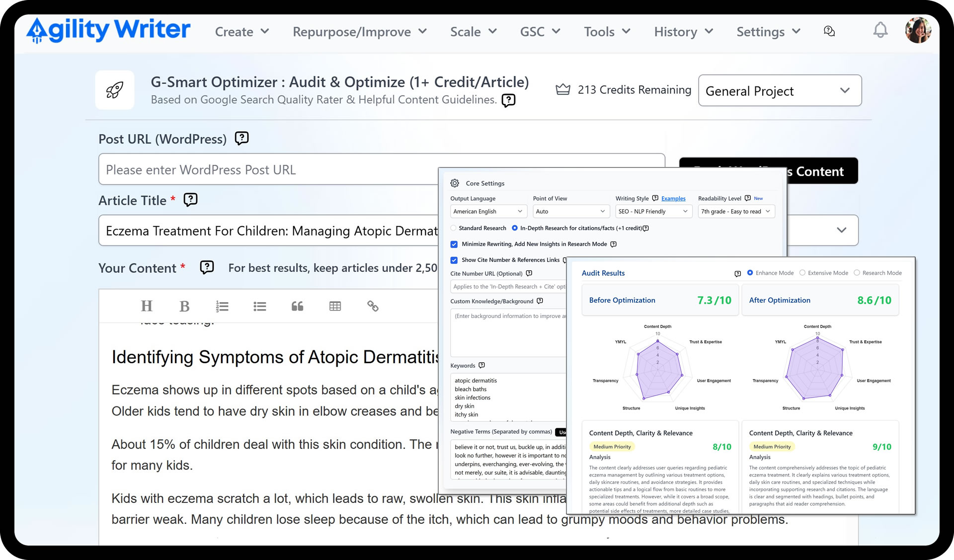This screenshot has width=954, height=560.
Task: Select Research Mode radio button
Action: (857, 273)
